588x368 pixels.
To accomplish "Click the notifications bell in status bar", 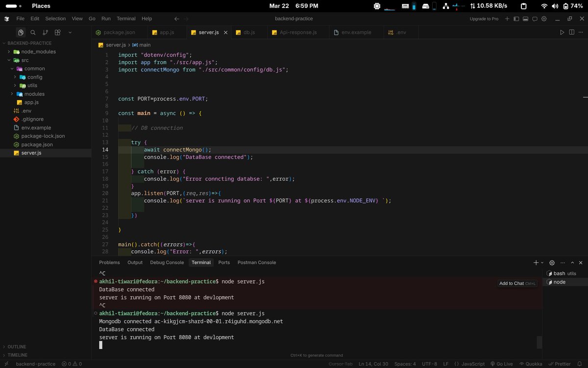I will pyautogui.click(x=581, y=364).
